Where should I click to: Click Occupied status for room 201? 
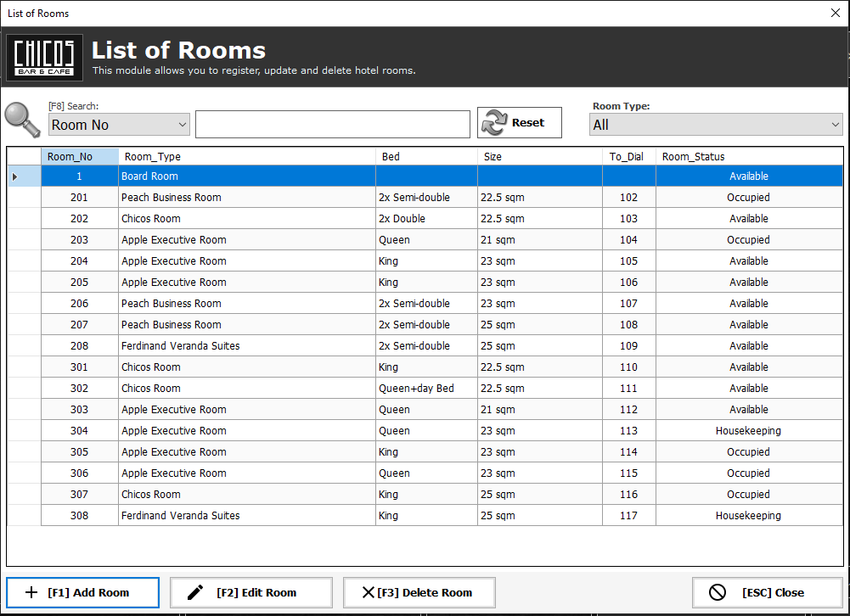749,197
